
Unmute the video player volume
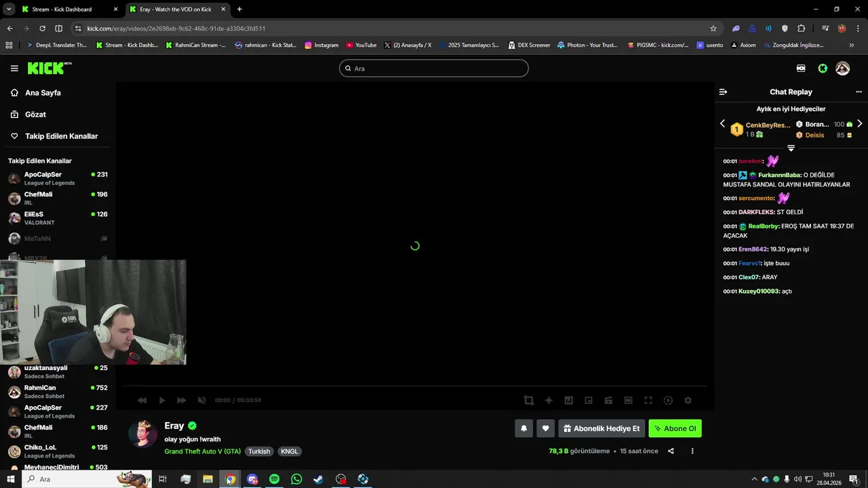coord(201,401)
